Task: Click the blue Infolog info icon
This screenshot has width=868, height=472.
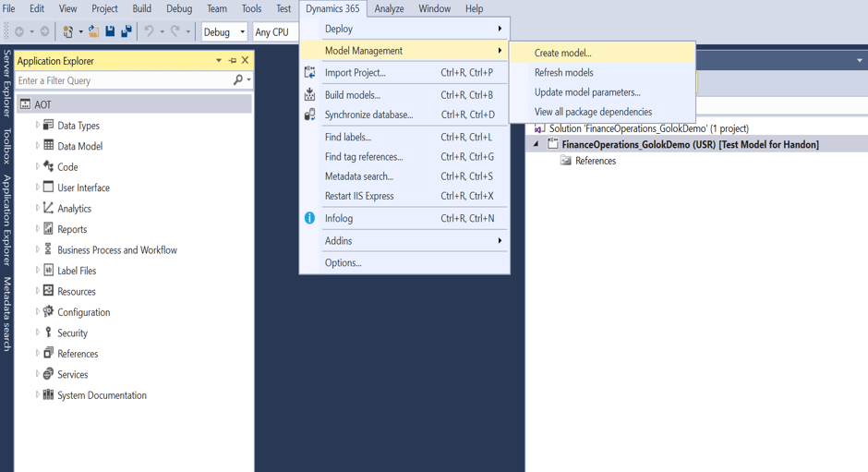Action: pos(310,218)
